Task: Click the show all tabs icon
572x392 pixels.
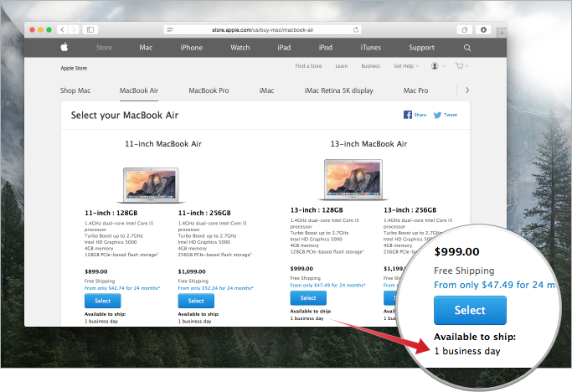Action: click(x=465, y=29)
